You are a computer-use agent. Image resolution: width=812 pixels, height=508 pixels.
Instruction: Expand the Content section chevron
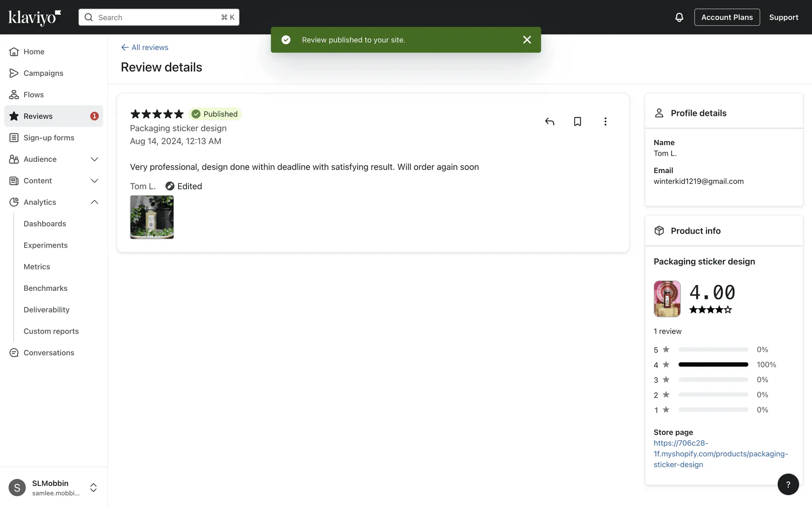click(x=94, y=181)
